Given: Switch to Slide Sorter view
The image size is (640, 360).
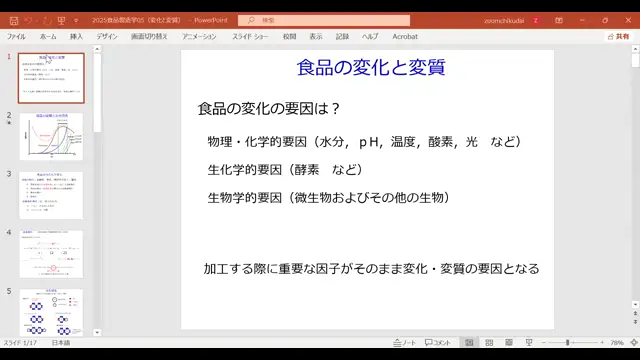Looking at the screenshot, I should pyautogui.click(x=489, y=343).
